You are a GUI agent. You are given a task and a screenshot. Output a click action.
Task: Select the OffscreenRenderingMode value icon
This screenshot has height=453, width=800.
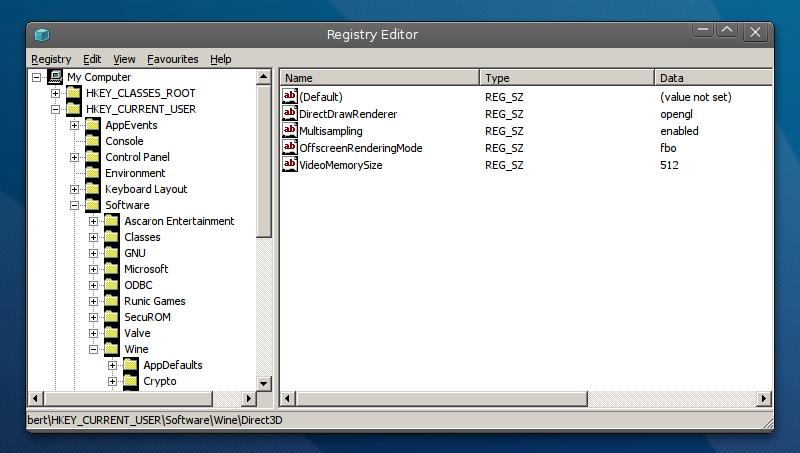[x=290, y=148]
